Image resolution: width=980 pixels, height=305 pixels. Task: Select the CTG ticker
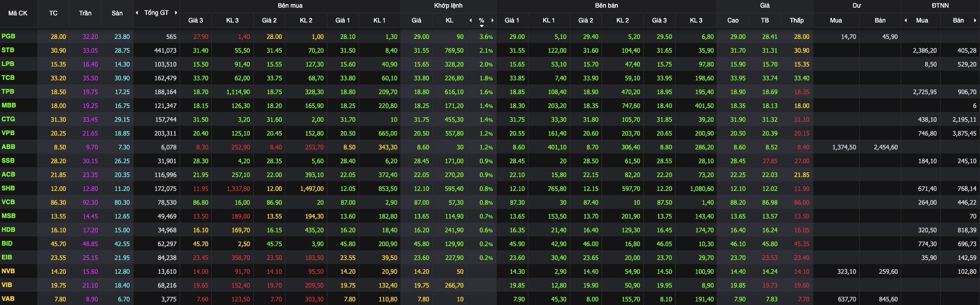(8, 119)
